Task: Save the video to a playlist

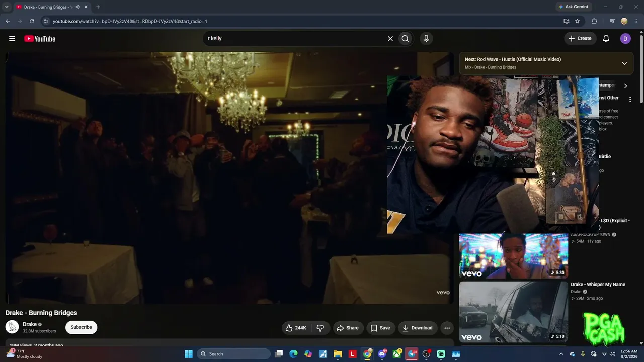Action: click(x=380, y=328)
